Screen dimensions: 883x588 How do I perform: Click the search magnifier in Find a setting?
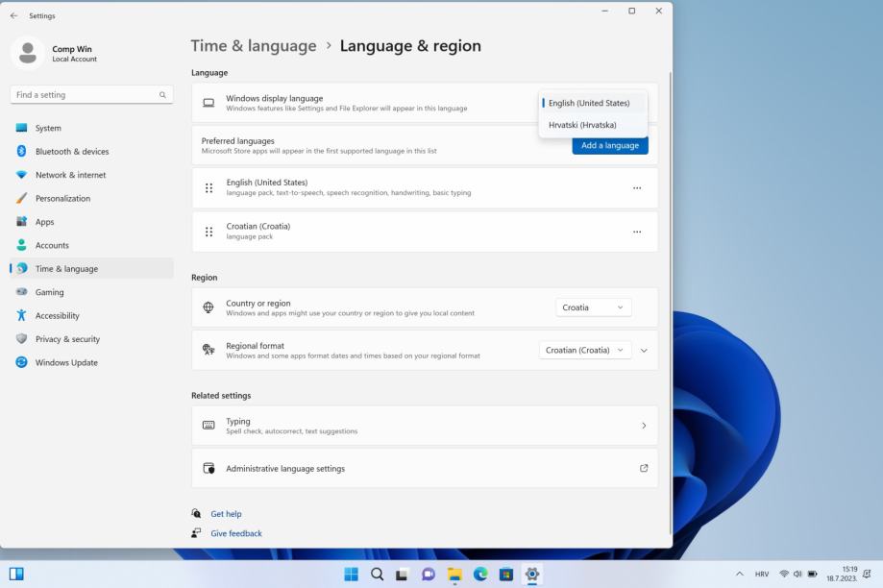162,94
